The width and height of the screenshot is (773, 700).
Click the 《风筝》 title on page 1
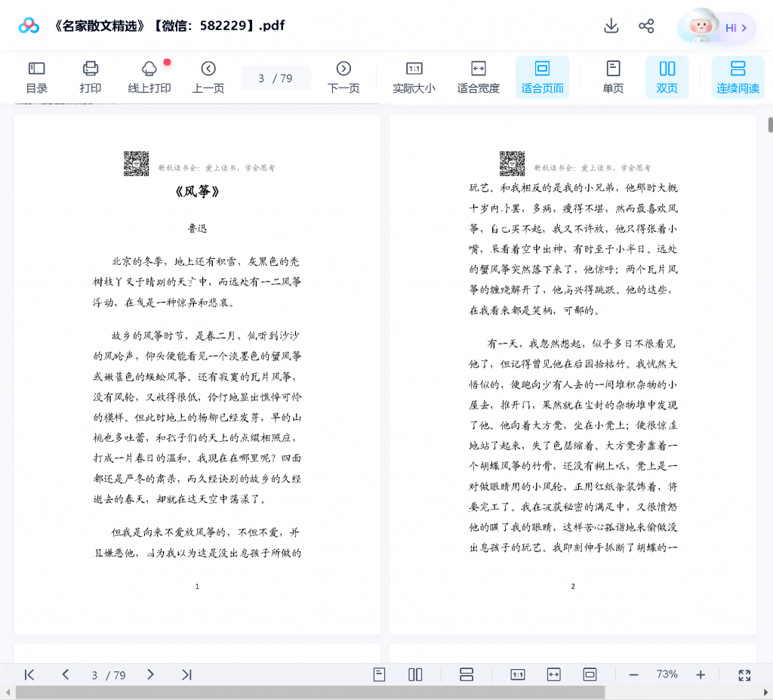tap(197, 191)
